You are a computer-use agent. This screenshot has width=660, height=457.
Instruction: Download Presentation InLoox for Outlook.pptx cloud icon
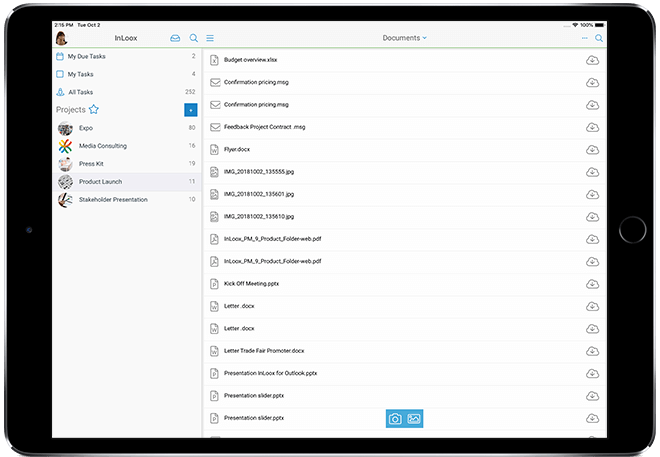coord(592,374)
